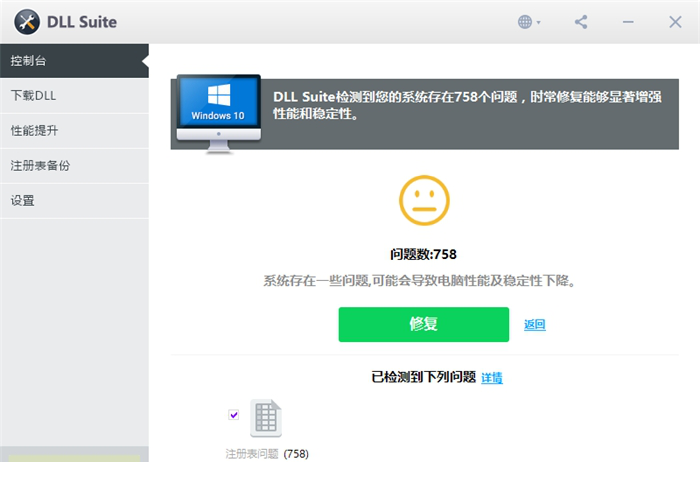Open the language globe dropdown

tap(529, 22)
